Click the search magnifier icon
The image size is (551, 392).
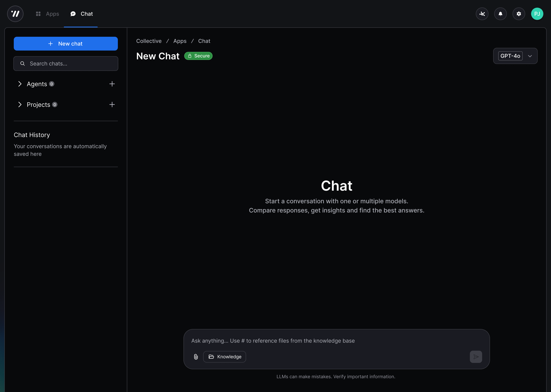click(x=22, y=64)
